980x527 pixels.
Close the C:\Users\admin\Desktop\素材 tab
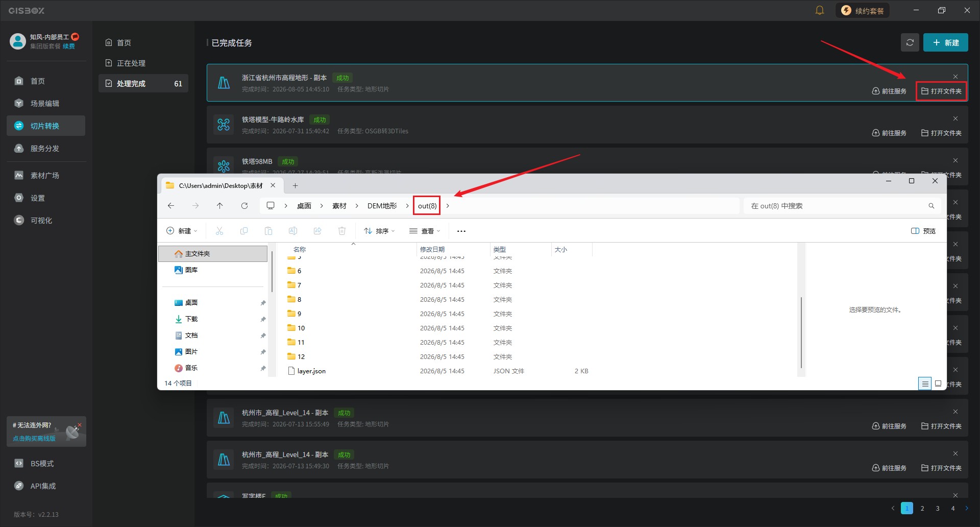point(273,185)
